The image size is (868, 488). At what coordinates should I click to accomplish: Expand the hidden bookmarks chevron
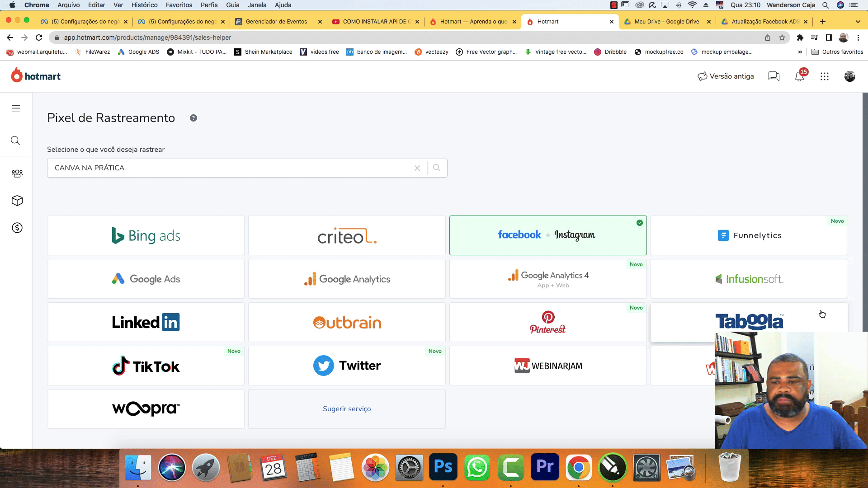800,52
